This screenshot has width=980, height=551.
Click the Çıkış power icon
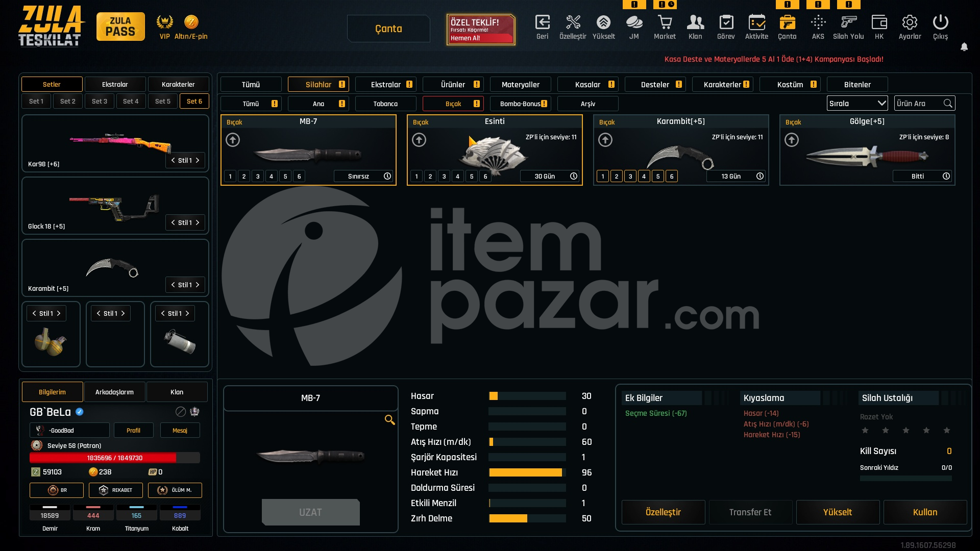point(940,22)
